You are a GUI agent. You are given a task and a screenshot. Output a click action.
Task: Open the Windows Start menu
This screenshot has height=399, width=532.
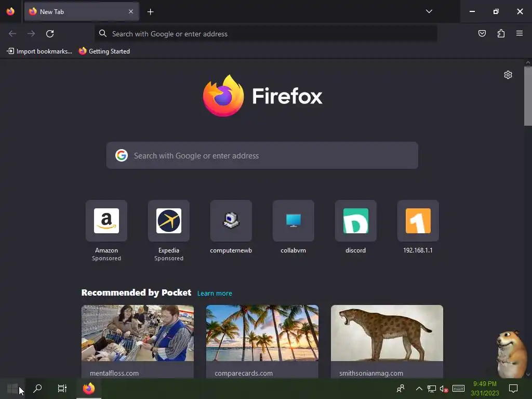click(12, 389)
